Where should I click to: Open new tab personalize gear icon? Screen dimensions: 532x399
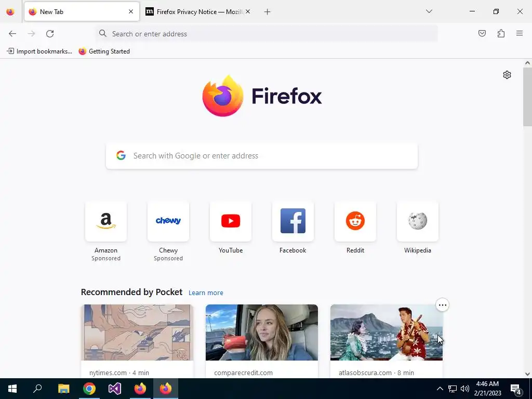tap(507, 75)
